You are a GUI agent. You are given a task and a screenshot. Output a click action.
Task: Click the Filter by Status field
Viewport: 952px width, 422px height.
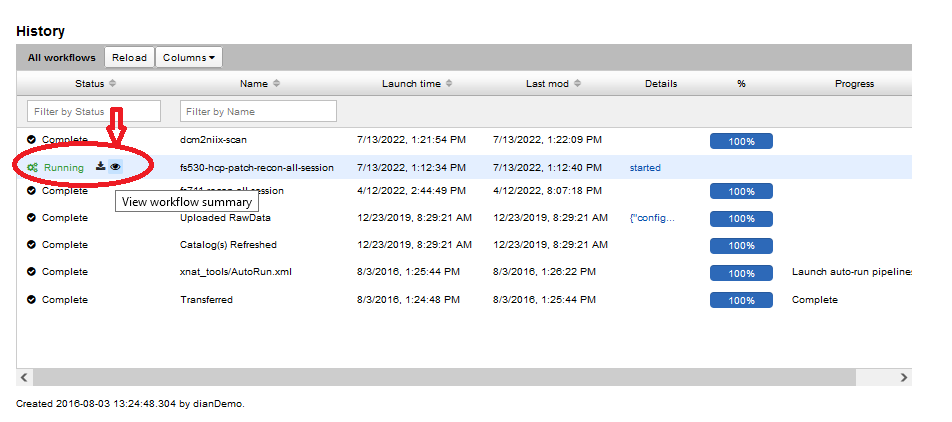pos(94,111)
